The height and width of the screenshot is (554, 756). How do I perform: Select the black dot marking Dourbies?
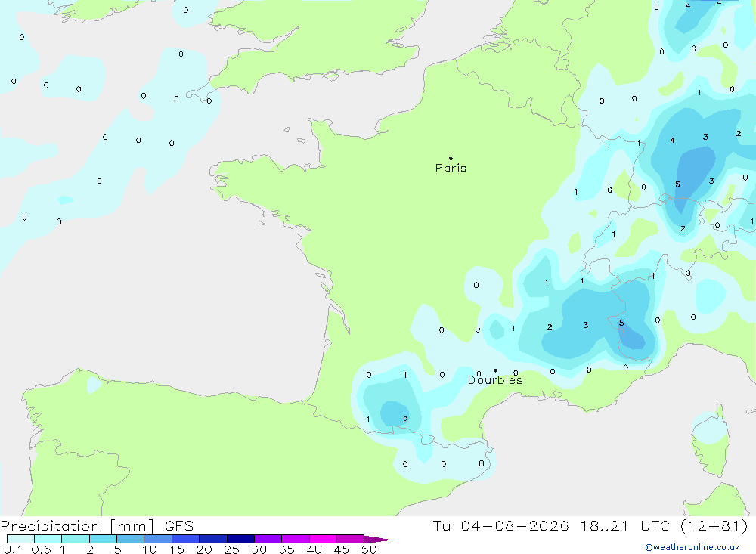[495, 370]
